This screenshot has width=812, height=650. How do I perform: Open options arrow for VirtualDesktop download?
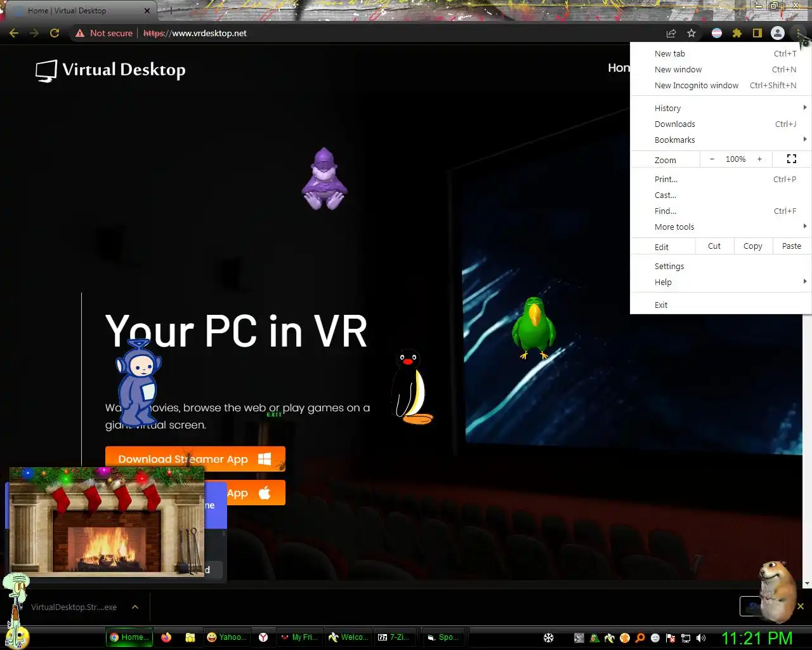135,607
